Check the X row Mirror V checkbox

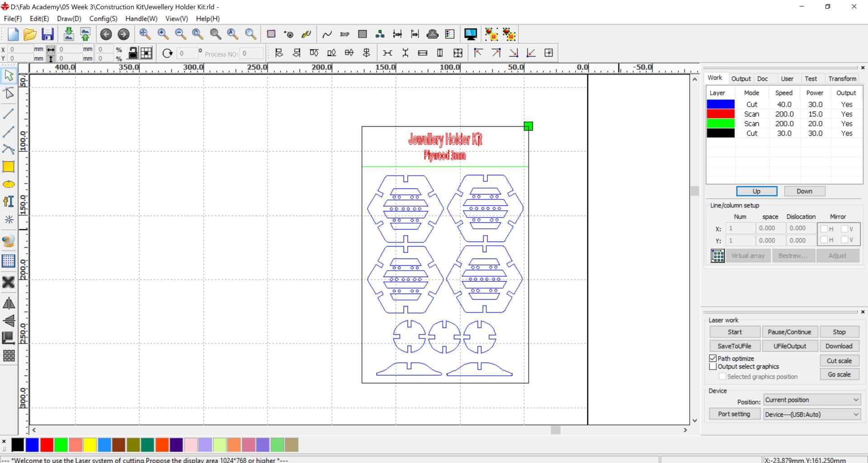pyautogui.click(x=844, y=229)
